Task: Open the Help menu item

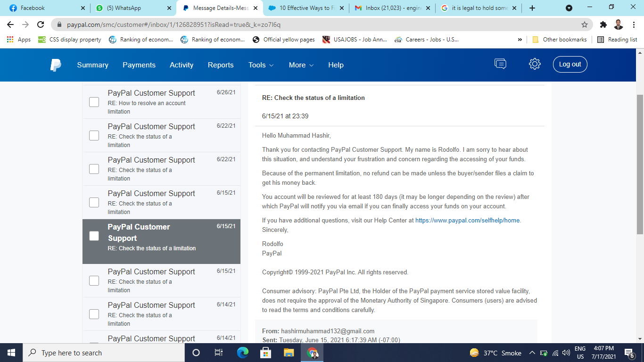Action: click(336, 65)
